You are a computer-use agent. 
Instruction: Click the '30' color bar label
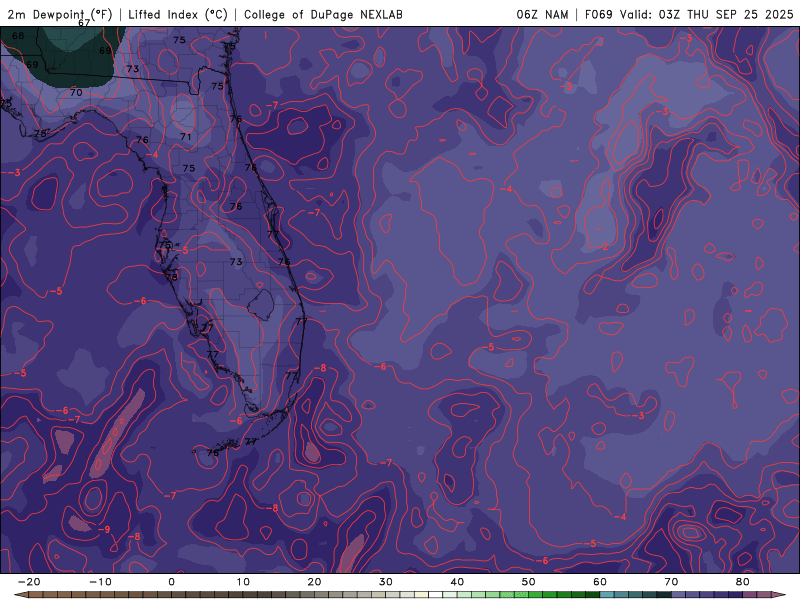pyautogui.click(x=386, y=582)
